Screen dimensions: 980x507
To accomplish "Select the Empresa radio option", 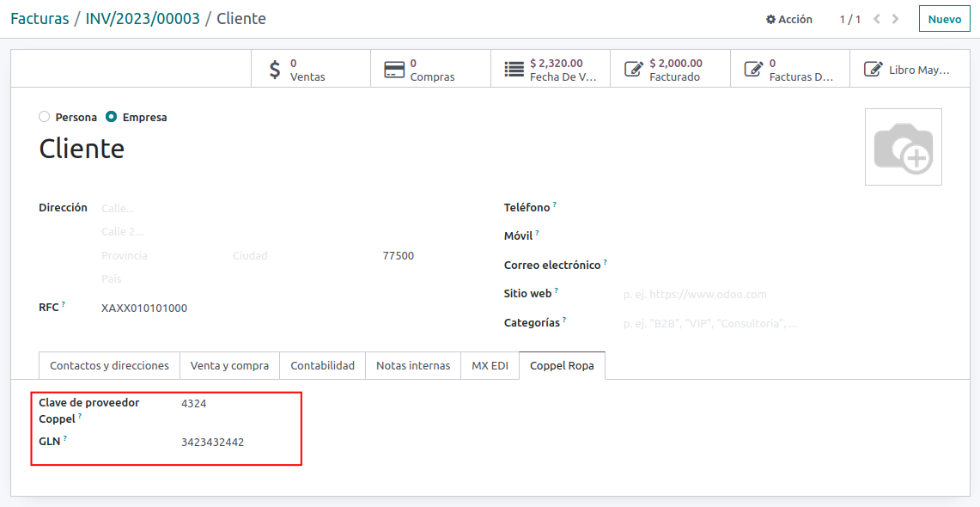I will pos(112,117).
